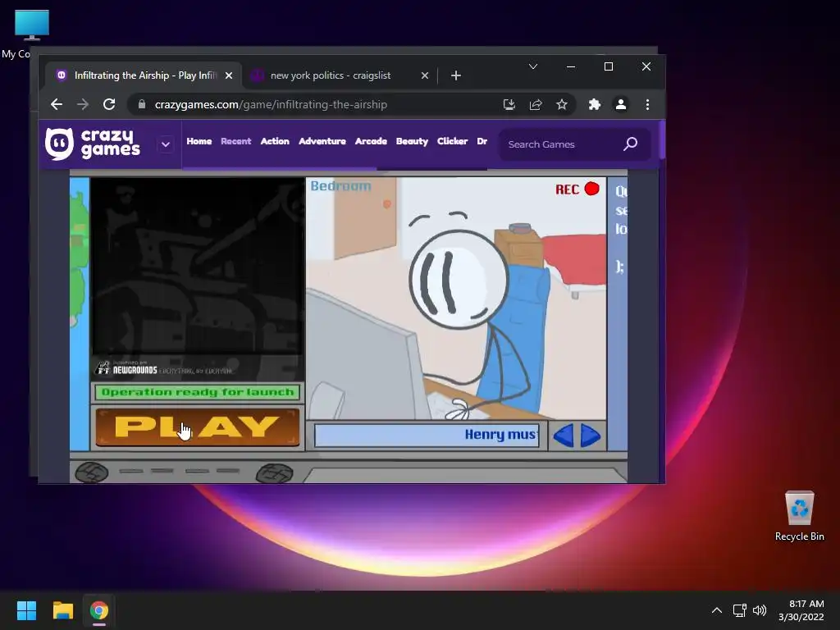The height and width of the screenshot is (630, 840).
Task: Click the volume speaker tray icon
Action: tap(760, 610)
